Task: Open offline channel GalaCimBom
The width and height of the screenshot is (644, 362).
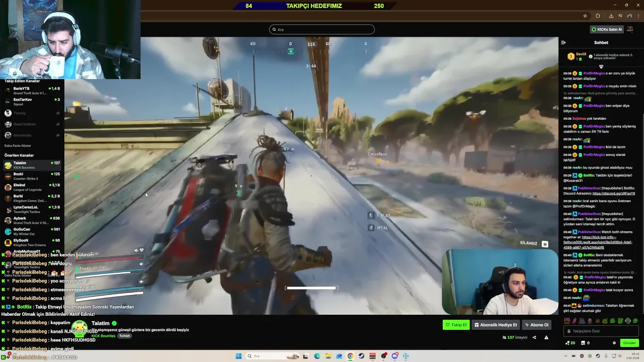Action: tap(32, 124)
